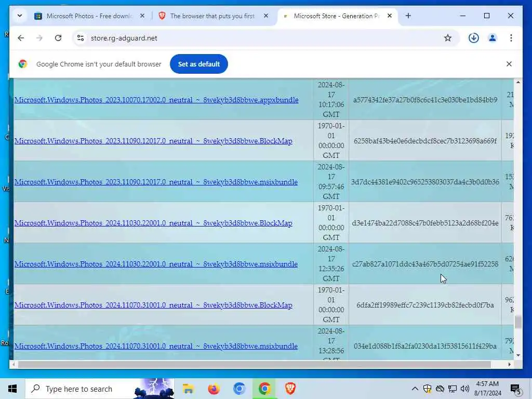This screenshot has width=532, height=399.
Task: Download Photos 2024.11070.31001.0 msixbundle link
Action: [156, 346]
